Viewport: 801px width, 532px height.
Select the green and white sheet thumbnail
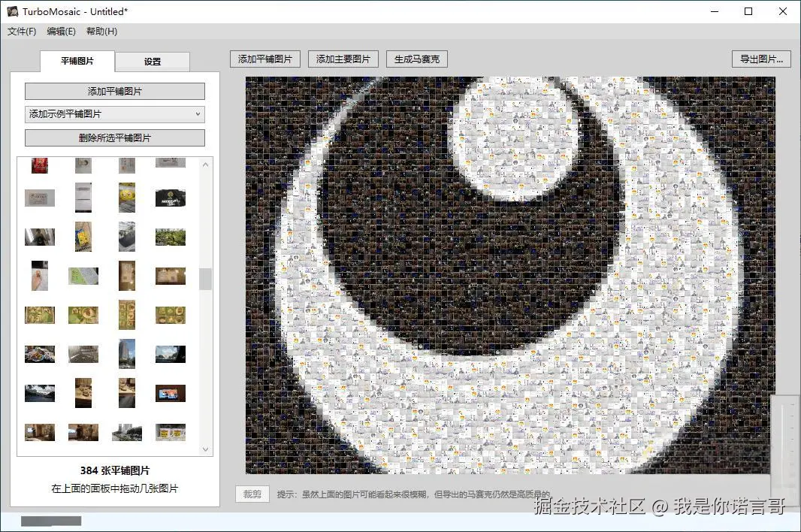tap(83, 276)
